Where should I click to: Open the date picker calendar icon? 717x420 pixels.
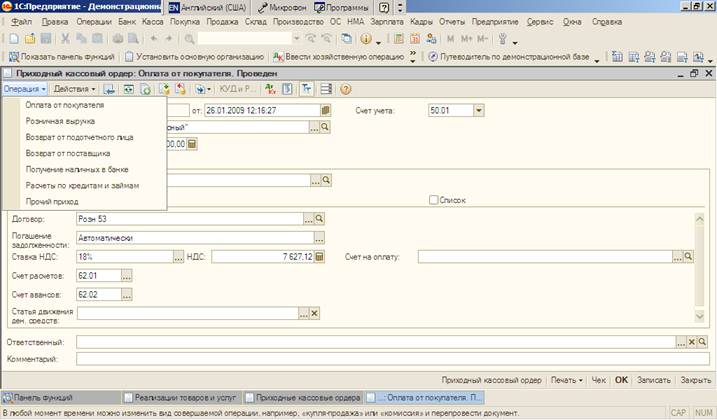[326, 110]
